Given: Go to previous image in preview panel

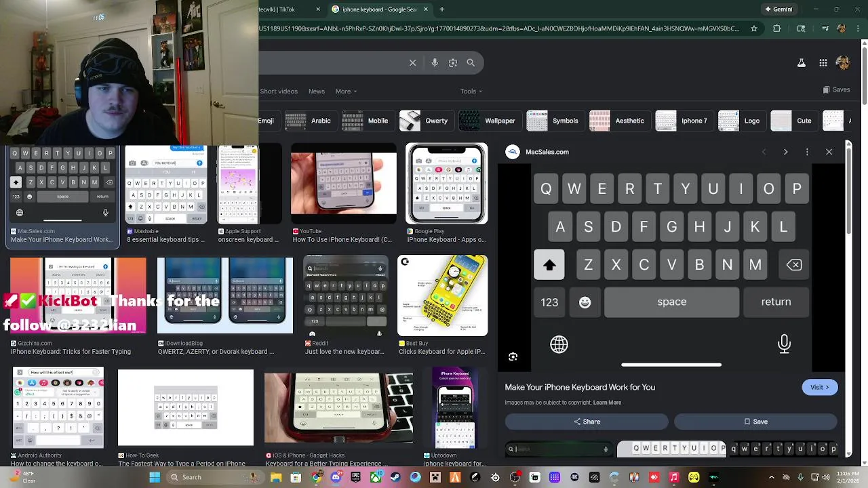Looking at the screenshot, I should (764, 152).
